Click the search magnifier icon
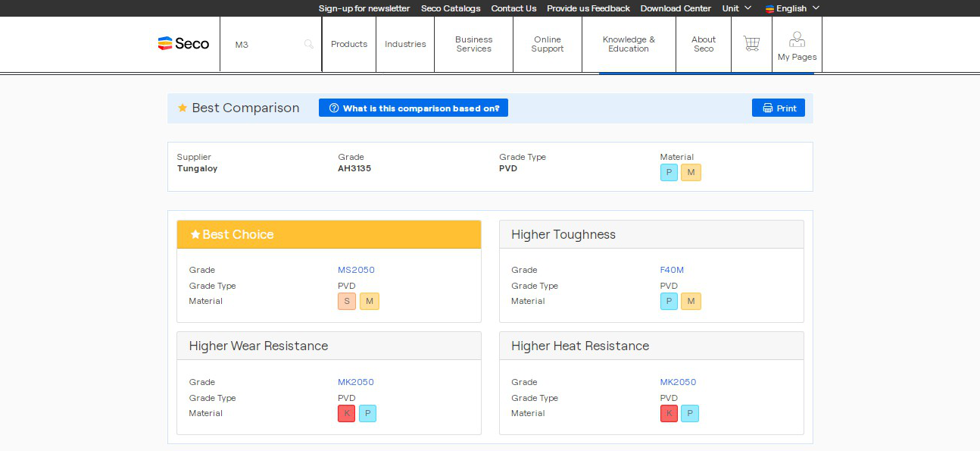 click(x=308, y=45)
